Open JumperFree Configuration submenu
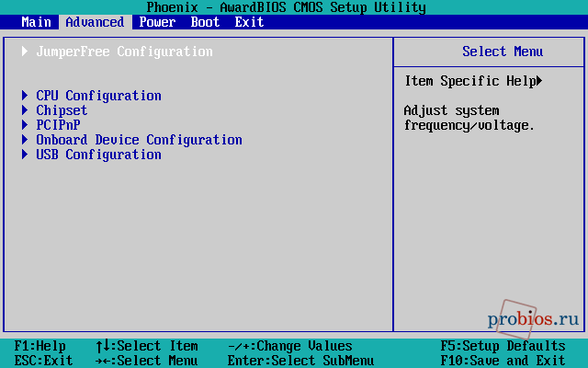 pos(125,52)
